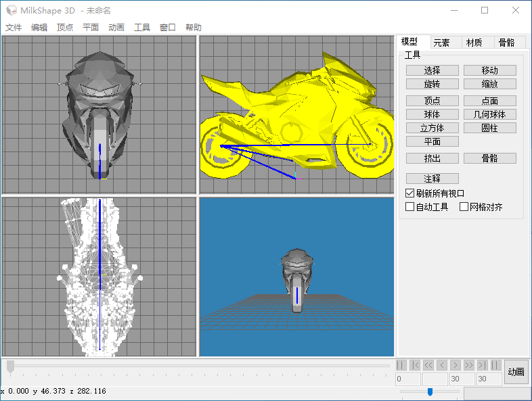This screenshot has width=532, height=401.
Task: Click the << previous keyframe button
Action: (x=428, y=365)
